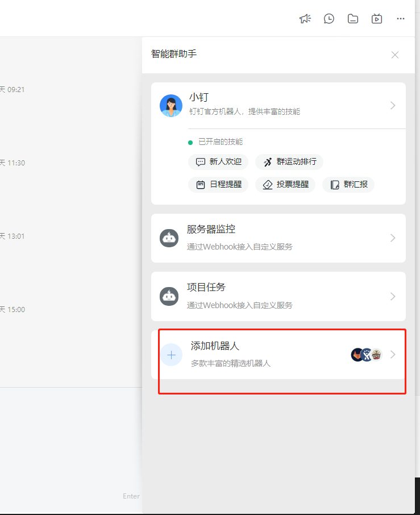Click the 添加机器人 title

(x=215, y=346)
